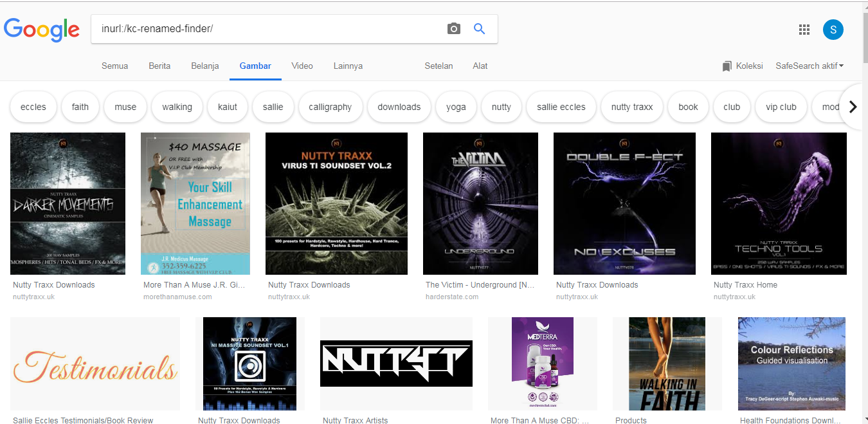Click 'Sallie Eccles Testimonials/Book Review' caption
The width and height of the screenshot is (868, 424).
83,420
